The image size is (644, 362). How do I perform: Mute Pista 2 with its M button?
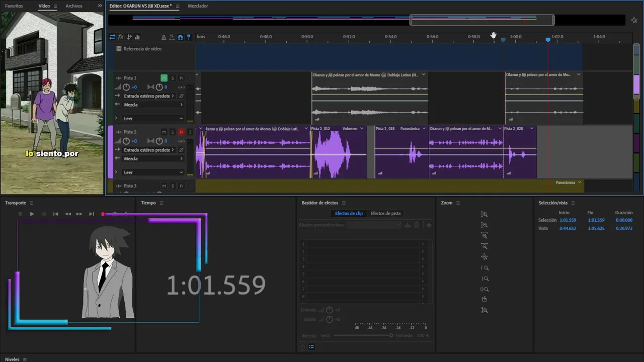pos(164,132)
